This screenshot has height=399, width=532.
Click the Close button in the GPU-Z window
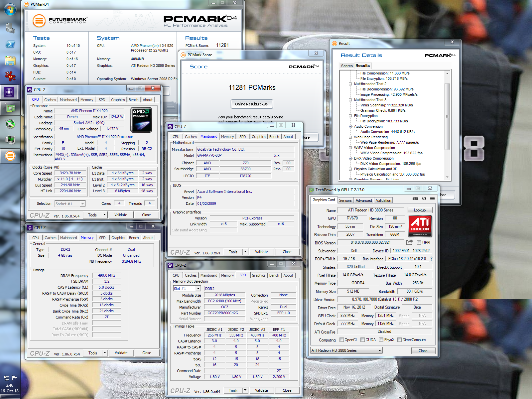point(423,351)
